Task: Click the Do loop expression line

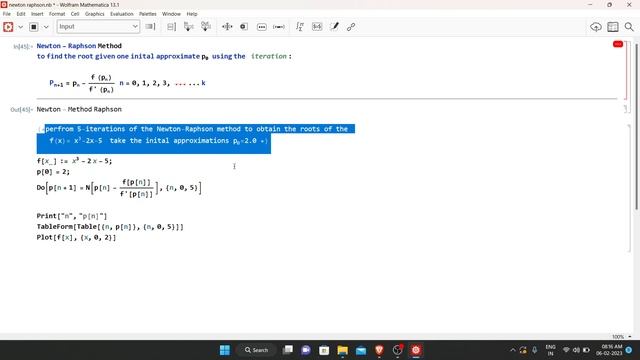Action: pyautogui.click(x=119, y=188)
